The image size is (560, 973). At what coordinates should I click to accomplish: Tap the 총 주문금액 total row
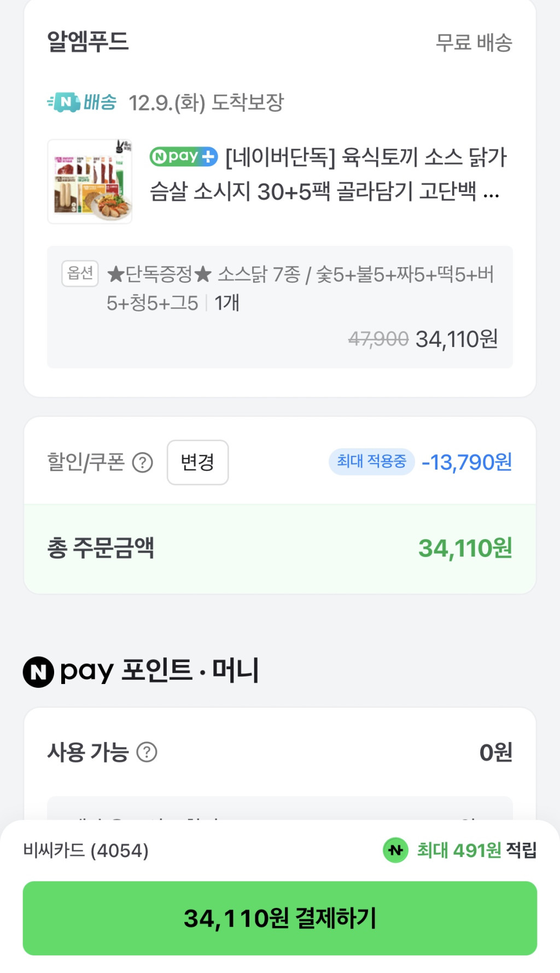[279, 548]
